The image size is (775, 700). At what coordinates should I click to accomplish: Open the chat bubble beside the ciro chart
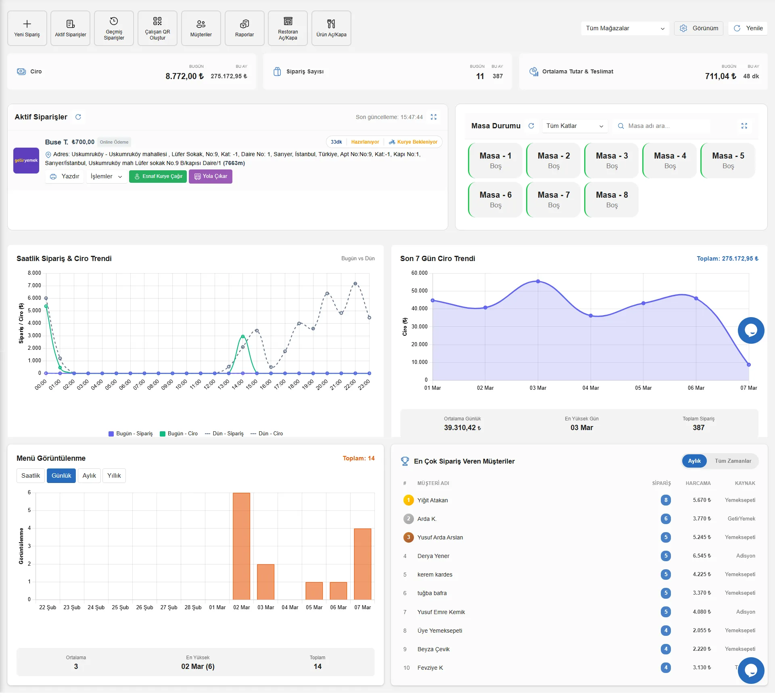[751, 330]
